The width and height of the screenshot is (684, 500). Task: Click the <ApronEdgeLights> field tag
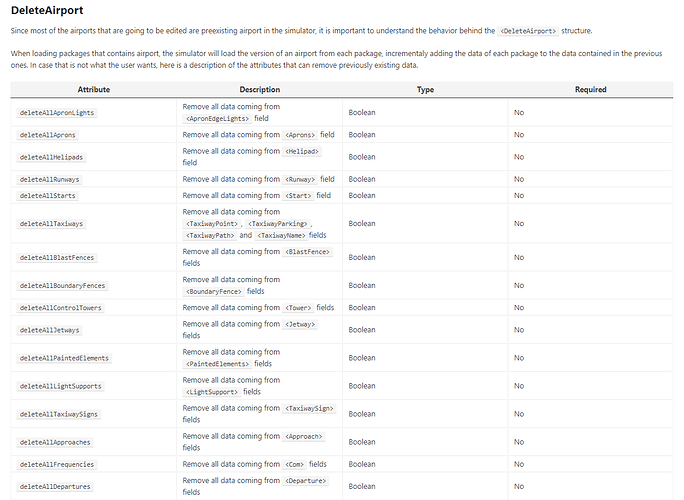click(217, 119)
